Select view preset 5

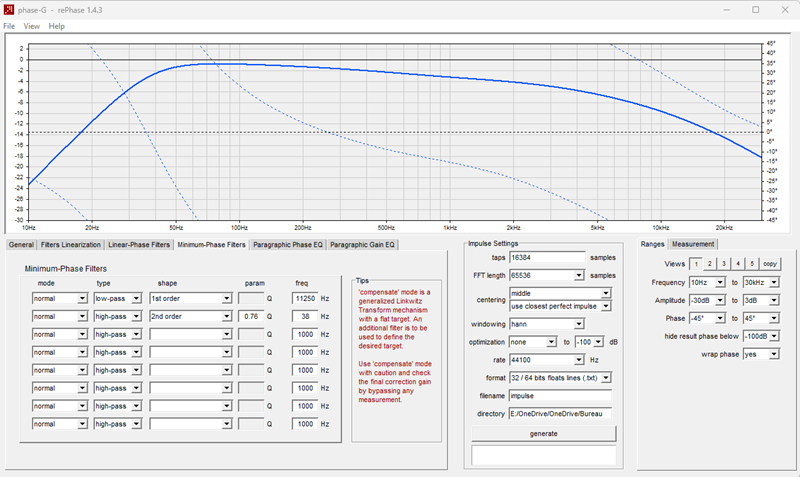pos(752,264)
